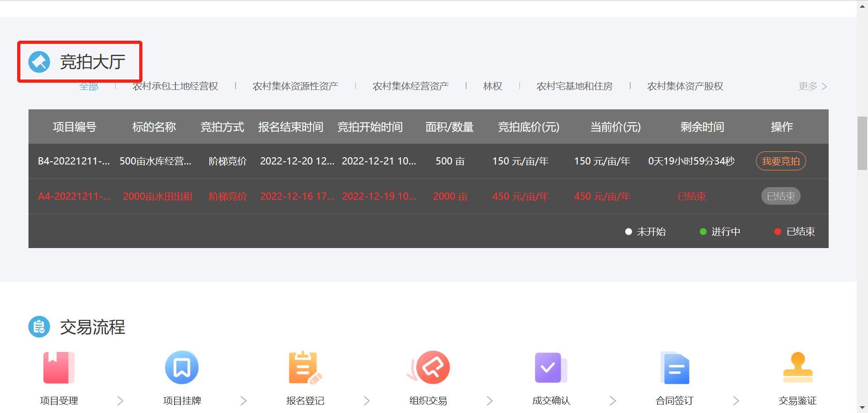868x413 pixels.
Task: Click chevron after 报名登记
Action: tap(367, 401)
